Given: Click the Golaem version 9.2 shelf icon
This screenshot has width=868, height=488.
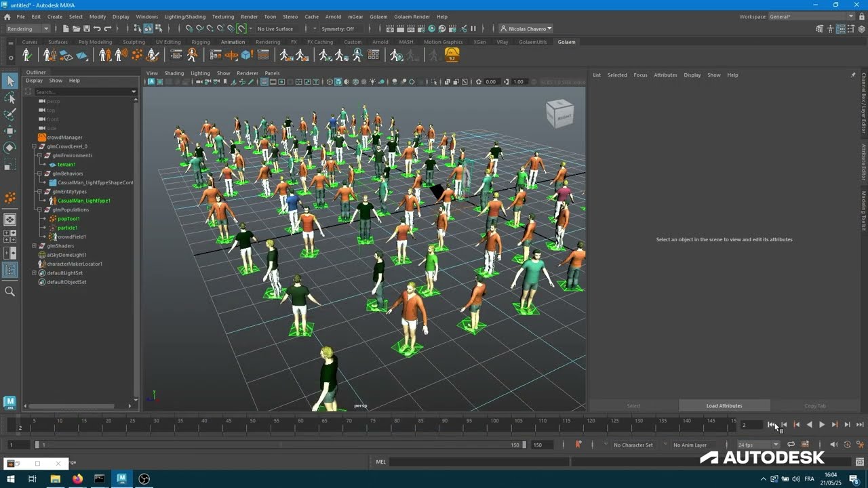Looking at the screenshot, I should [452, 55].
